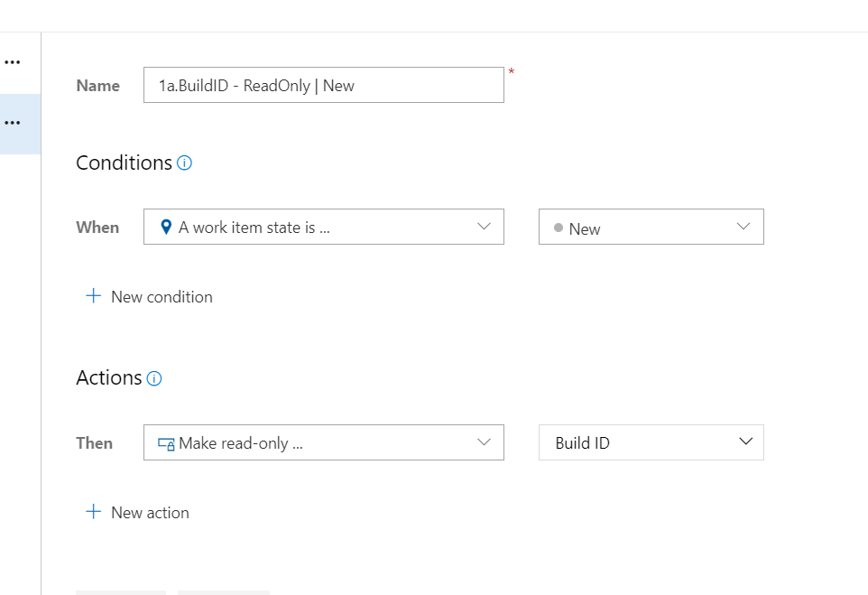Add a New condition
This screenshot has width=868, height=595.
point(149,296)
